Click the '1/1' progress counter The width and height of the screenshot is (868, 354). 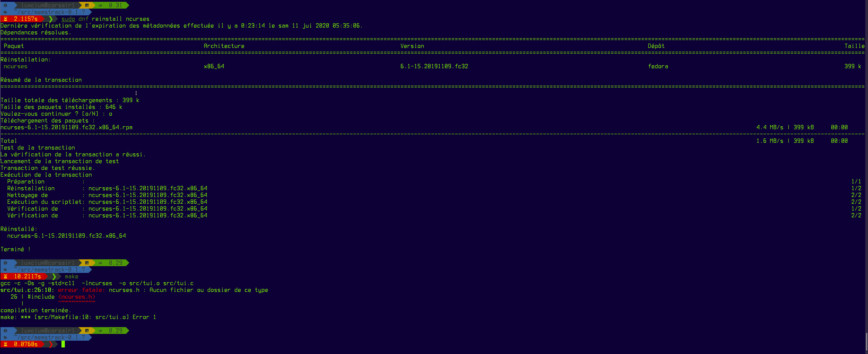(x=856, y=181)
